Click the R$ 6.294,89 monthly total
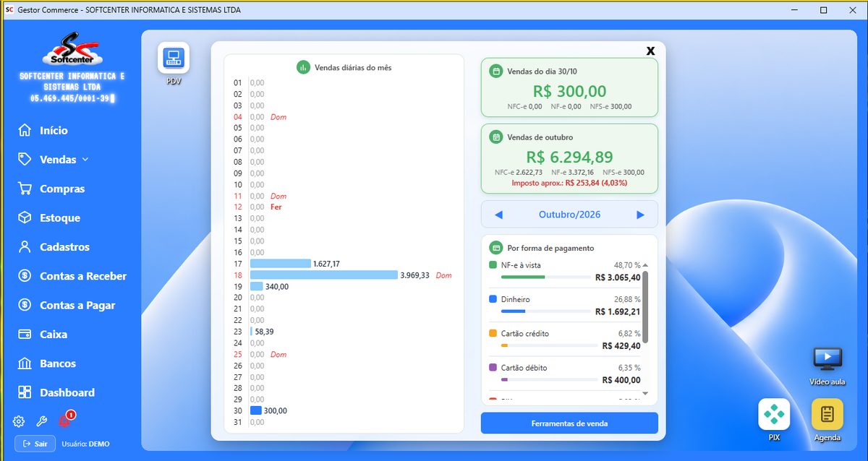This screenshot has height=461, width=868. point(569,157)
